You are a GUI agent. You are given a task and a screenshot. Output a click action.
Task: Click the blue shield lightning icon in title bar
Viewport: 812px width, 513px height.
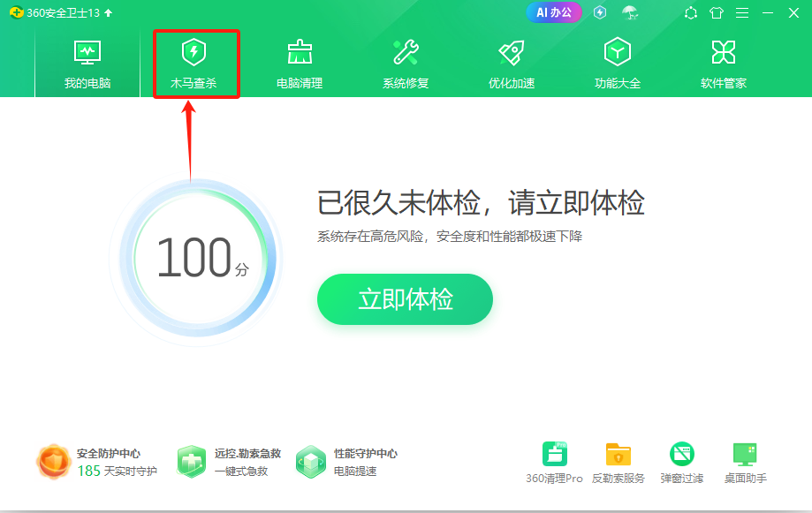click(600, 12)
